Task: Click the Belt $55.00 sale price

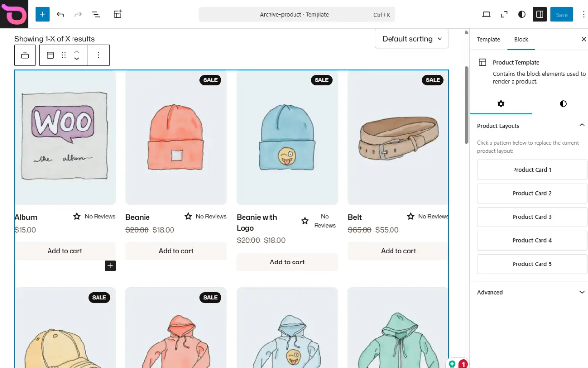Action: coord(387,230)
